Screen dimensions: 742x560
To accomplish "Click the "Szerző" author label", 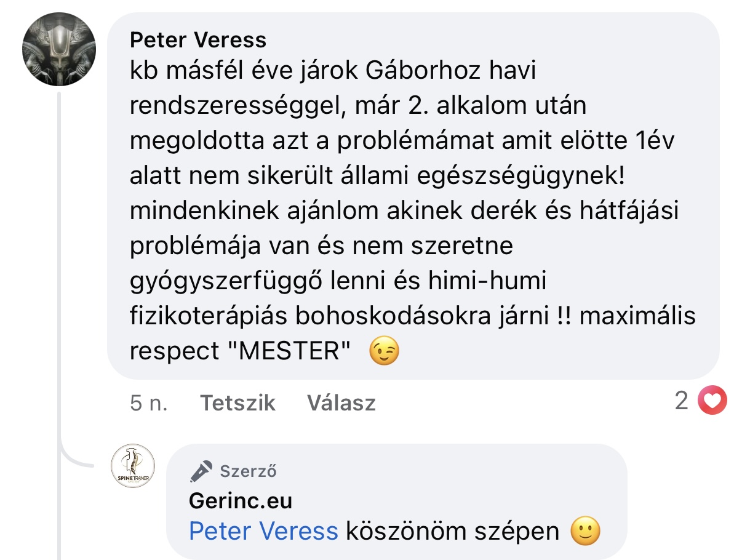I will [x=248, y=472].
